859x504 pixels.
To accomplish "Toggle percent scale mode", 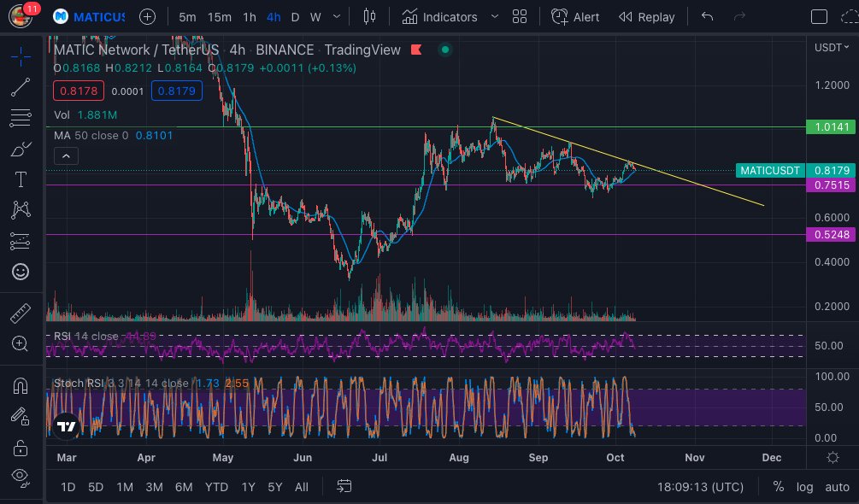I will click(x=778, y=487).
